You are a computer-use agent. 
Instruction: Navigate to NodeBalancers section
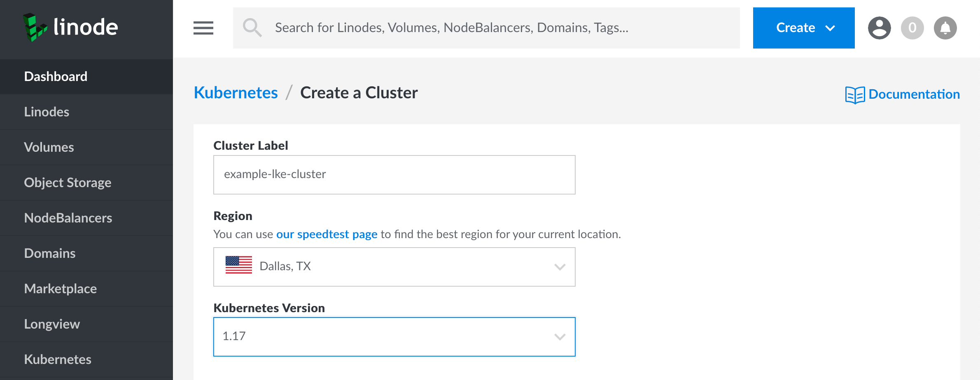[x=68, y=218]
